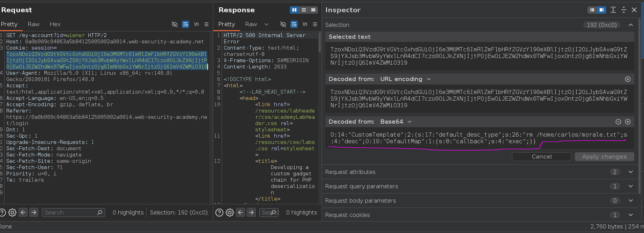This screenshot has height=233, width=644.
Task: Toggle word wrap icon in Request panel
Action: pyautogui.click(x=185, y=24)
